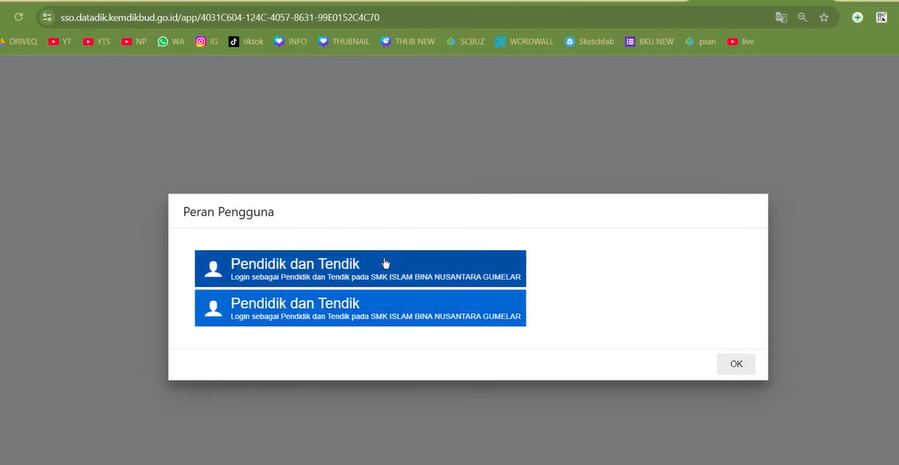The height and width of the screenshot is (465, 899).
Task: Open the NP bookmark
Action: point(134,41)
